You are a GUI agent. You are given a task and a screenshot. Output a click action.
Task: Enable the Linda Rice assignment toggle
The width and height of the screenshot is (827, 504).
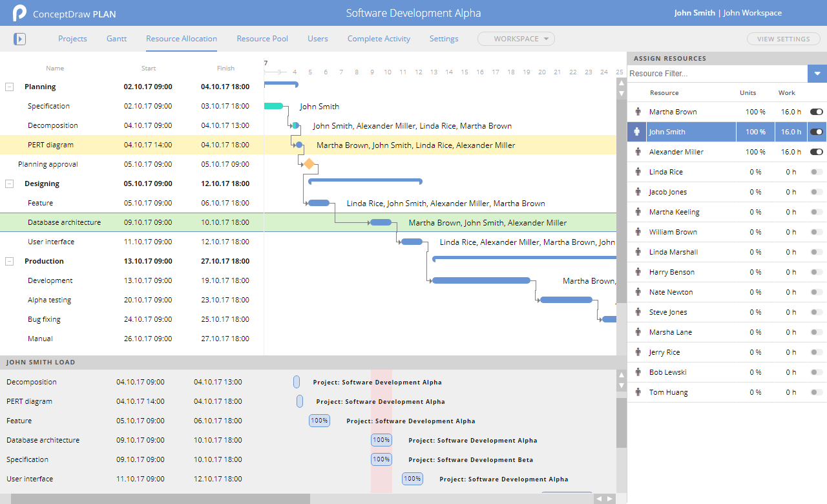click(x=816, y=172)
